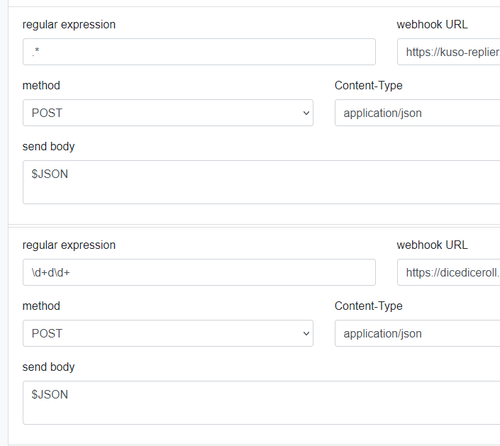Click the first 'webhook URL' label
The width and height of the screenshot is (500, 446).
click(x=432, y=24)
